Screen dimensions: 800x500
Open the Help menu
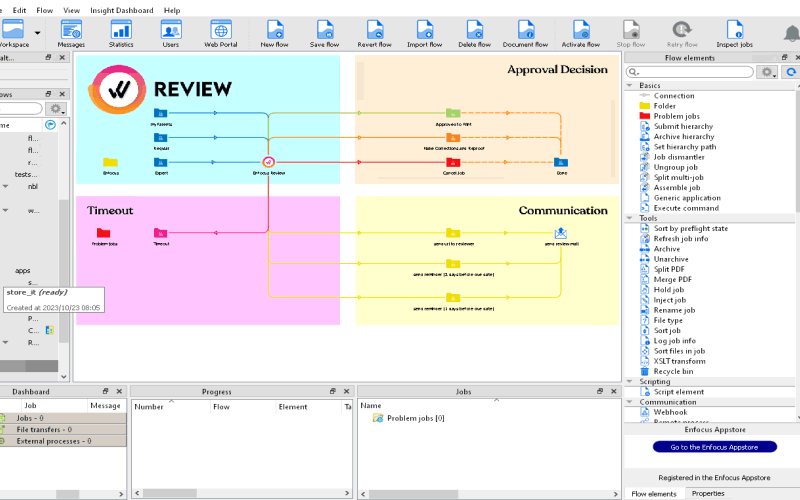pyautogui.click(x=172, y=10)
